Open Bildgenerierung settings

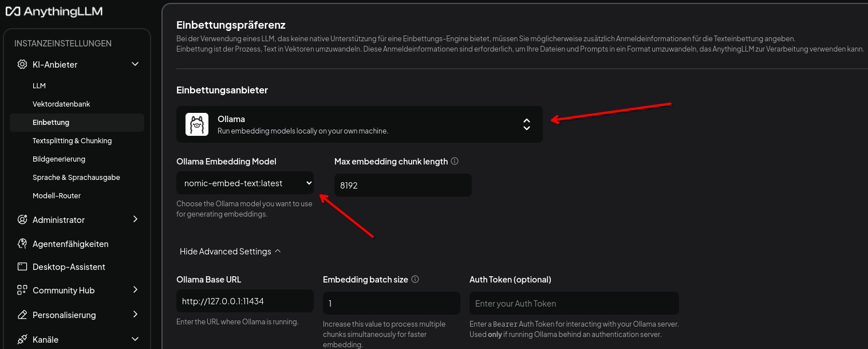[59, 159]
